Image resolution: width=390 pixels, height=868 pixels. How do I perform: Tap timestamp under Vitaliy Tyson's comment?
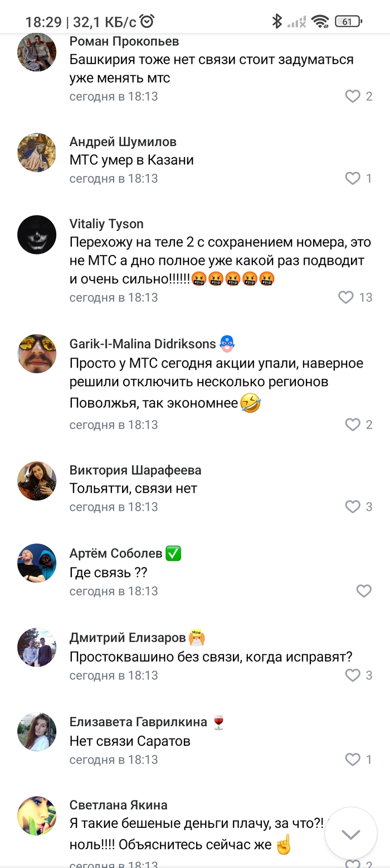click(x=114, y=297)
